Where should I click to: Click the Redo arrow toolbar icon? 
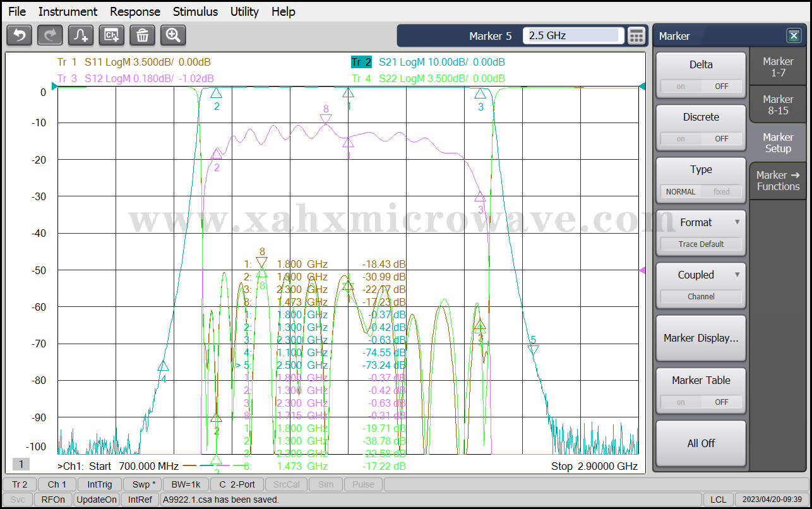[50, 35]
